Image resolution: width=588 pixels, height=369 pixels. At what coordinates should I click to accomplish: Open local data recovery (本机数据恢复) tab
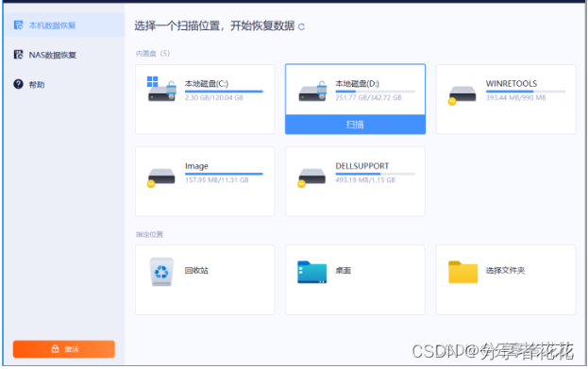[64, 25]
